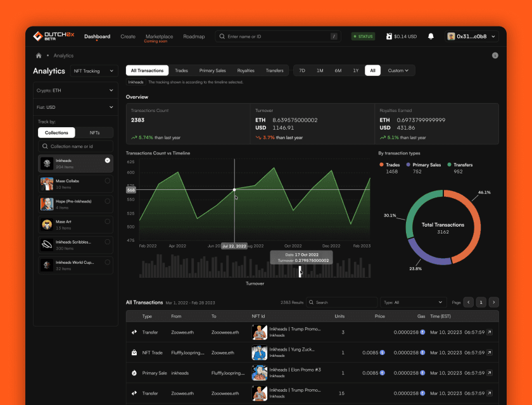
Task: Click the ETH coin icon beside NFT Trade price
Action: tap(383, 352)
